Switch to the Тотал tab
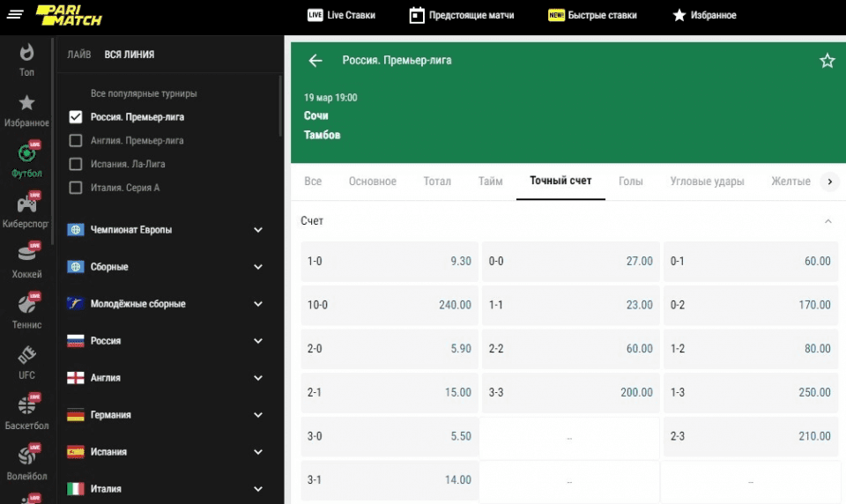 click(x=436, y=182)
